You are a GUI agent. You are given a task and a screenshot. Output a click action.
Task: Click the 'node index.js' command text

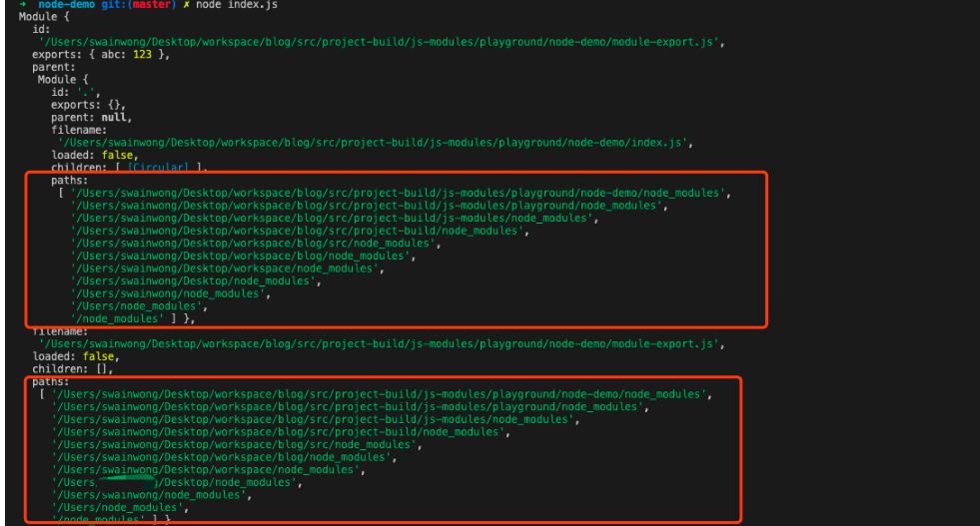[237, 5]
